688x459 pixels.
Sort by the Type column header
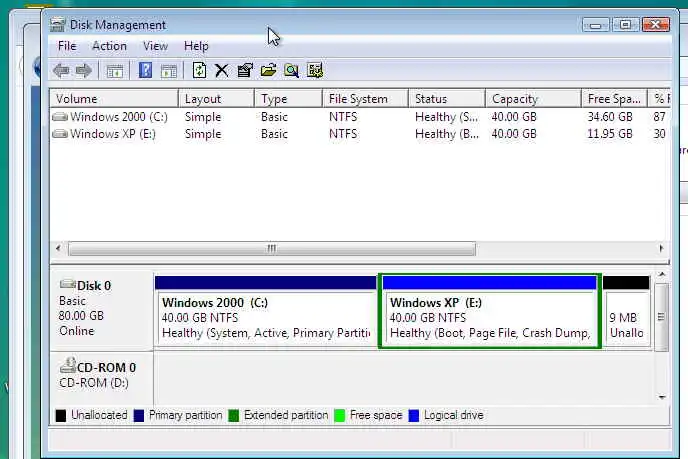coord(288,99)
